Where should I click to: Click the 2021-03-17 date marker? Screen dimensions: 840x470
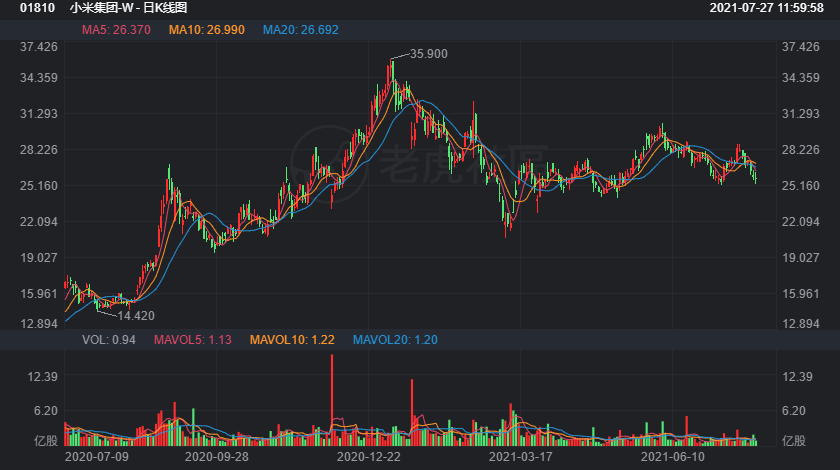coord(520,456)
